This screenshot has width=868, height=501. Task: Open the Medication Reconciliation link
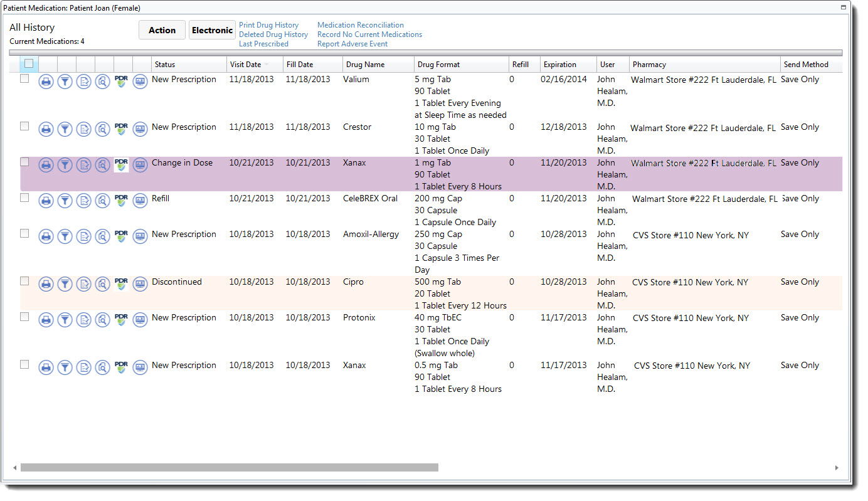click(x=361, y=25)
